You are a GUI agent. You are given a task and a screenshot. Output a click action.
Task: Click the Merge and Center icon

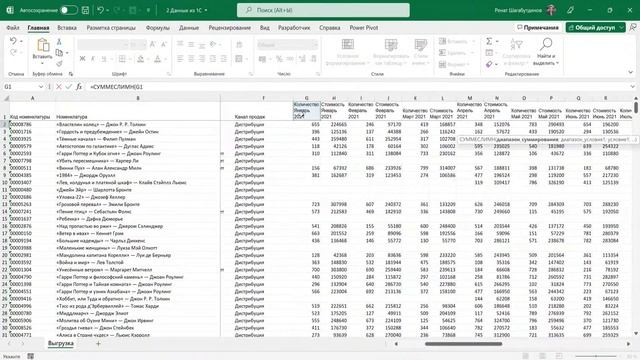tap(239, 59)
